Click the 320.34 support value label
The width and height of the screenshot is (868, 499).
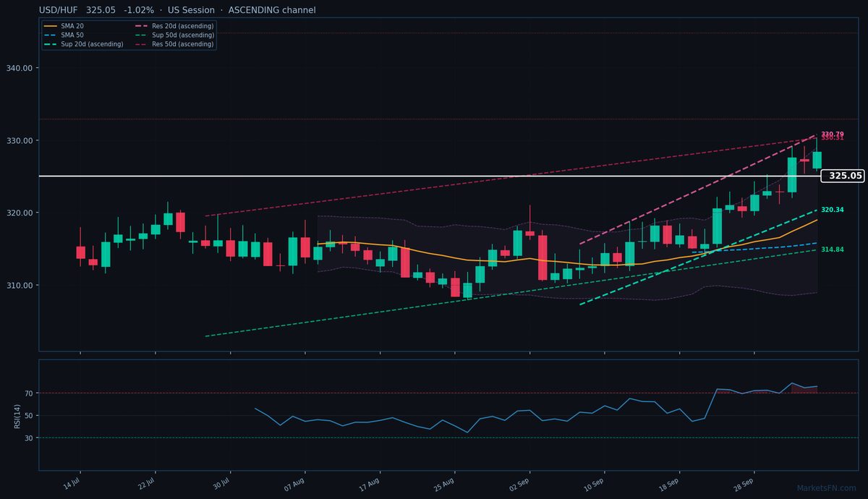click(832, 210)
